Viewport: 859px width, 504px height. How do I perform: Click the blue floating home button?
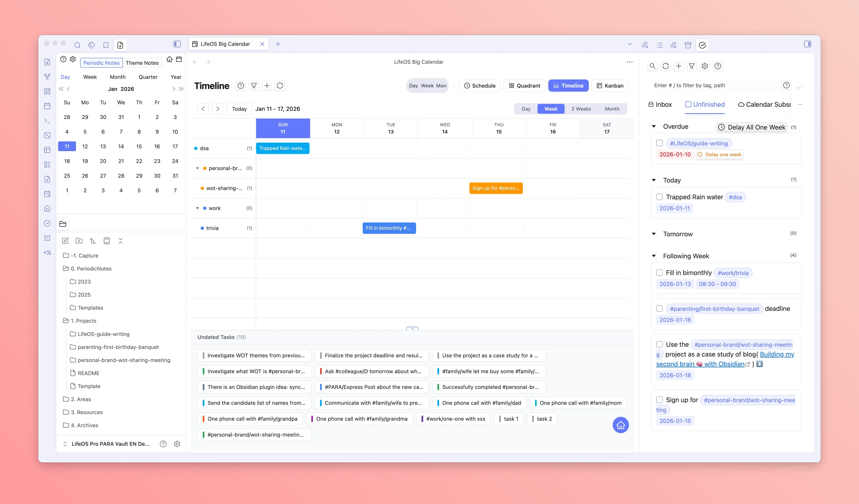[x=620, y=425]
